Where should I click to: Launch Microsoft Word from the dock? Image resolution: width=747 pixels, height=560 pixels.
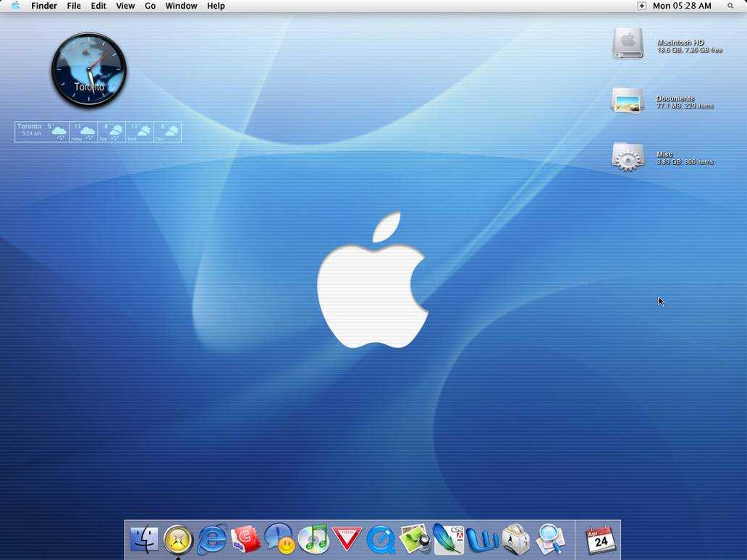point(482,540)
